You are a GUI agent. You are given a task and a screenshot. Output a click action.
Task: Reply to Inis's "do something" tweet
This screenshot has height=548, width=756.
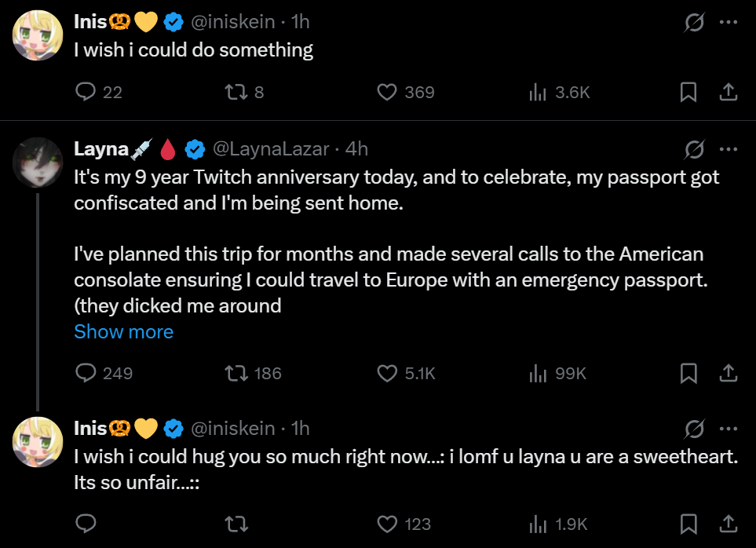(85, 93)
